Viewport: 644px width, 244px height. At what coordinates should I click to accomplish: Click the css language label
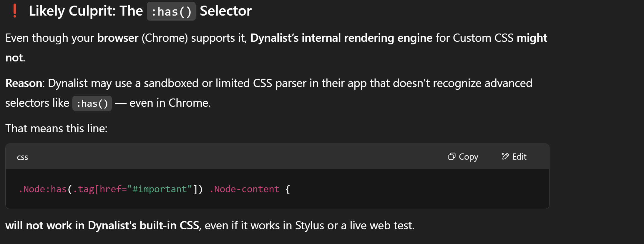[x=22, y=157]
